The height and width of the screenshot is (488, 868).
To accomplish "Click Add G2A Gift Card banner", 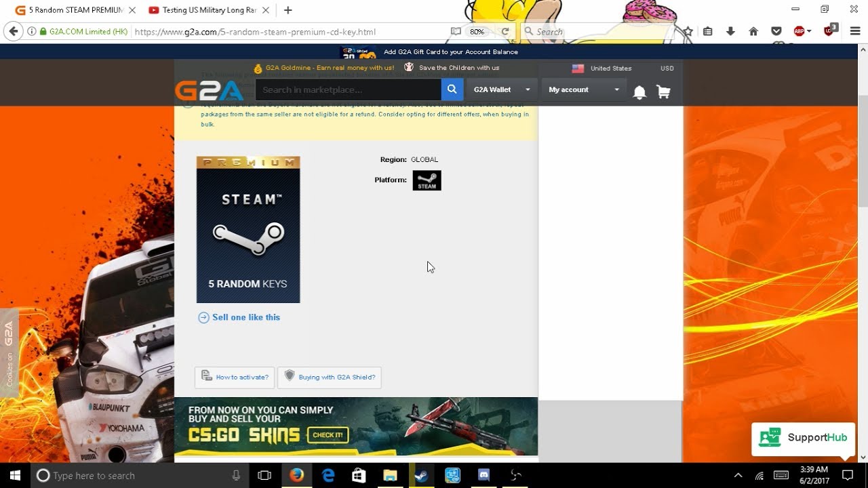I will tap(429, 52).
